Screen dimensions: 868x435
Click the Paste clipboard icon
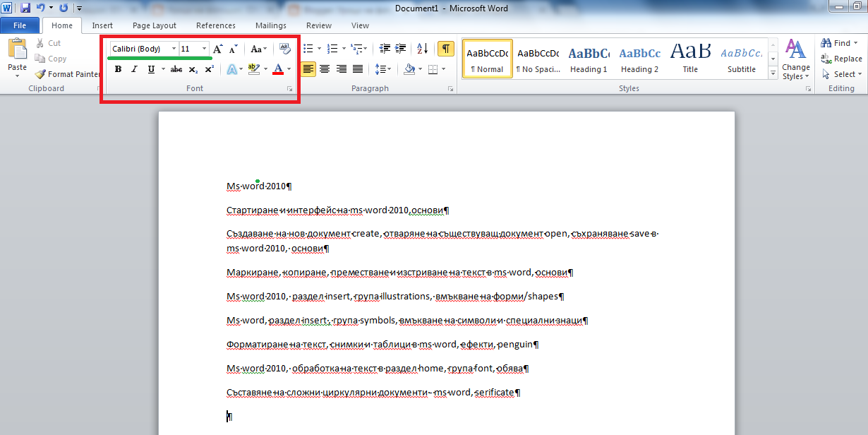point(17,49)
